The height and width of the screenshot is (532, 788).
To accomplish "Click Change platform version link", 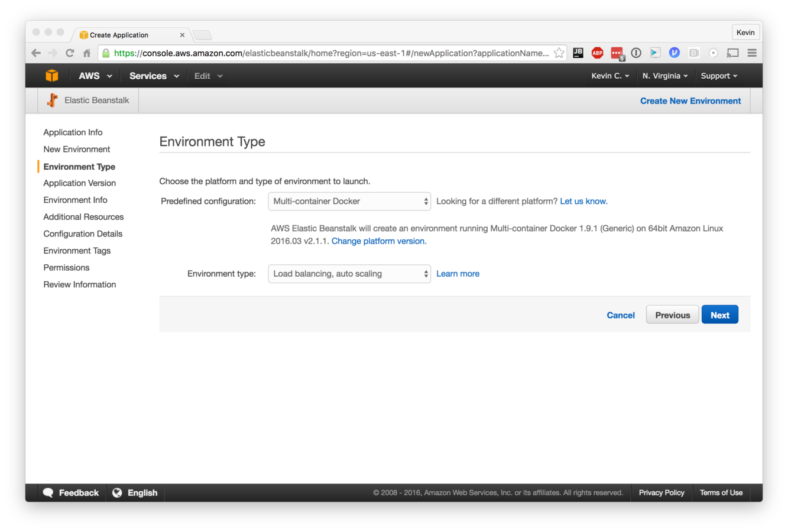I will click(x=379, y=241).
